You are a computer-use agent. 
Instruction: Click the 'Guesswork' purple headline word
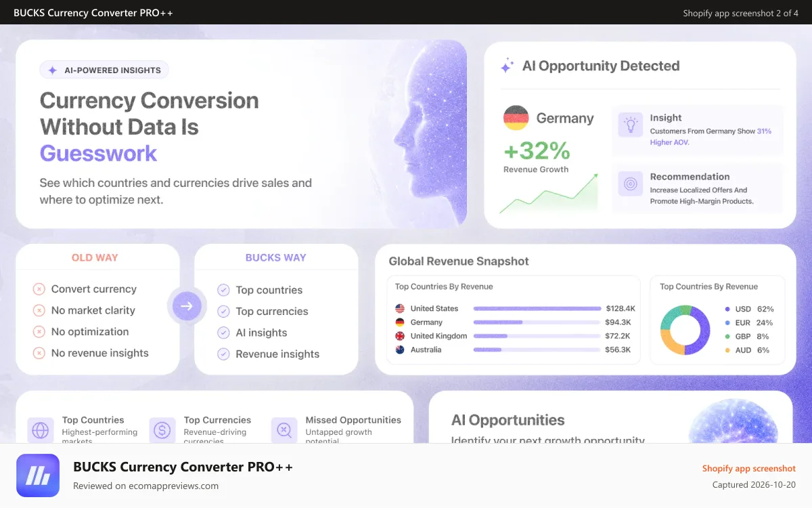pos(98,153)
